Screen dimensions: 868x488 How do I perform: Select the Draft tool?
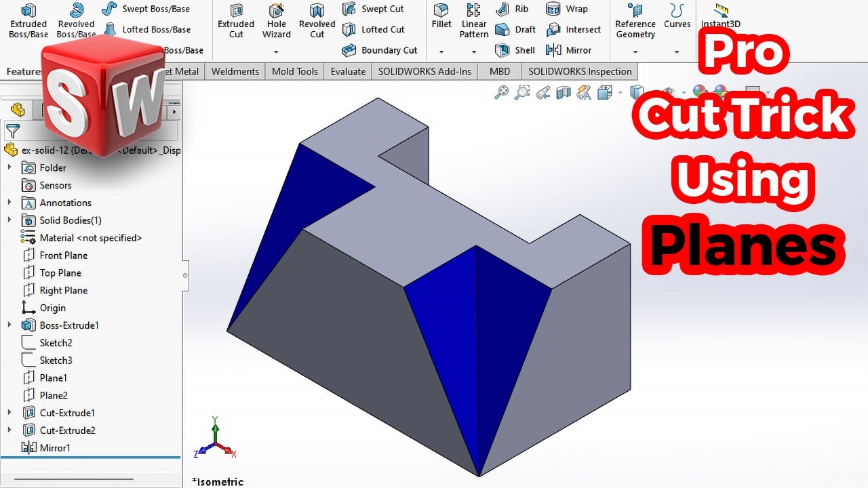pyautogui.click(x=516, y=29)
